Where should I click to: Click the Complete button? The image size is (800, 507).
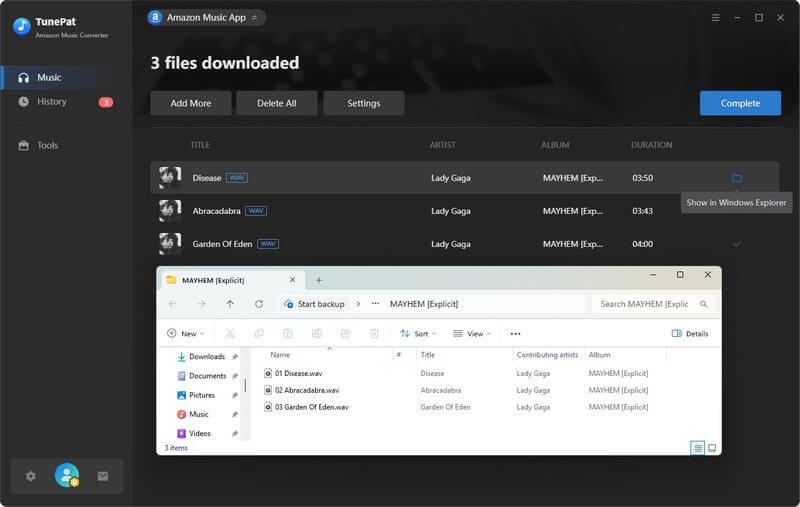(740, 103)
